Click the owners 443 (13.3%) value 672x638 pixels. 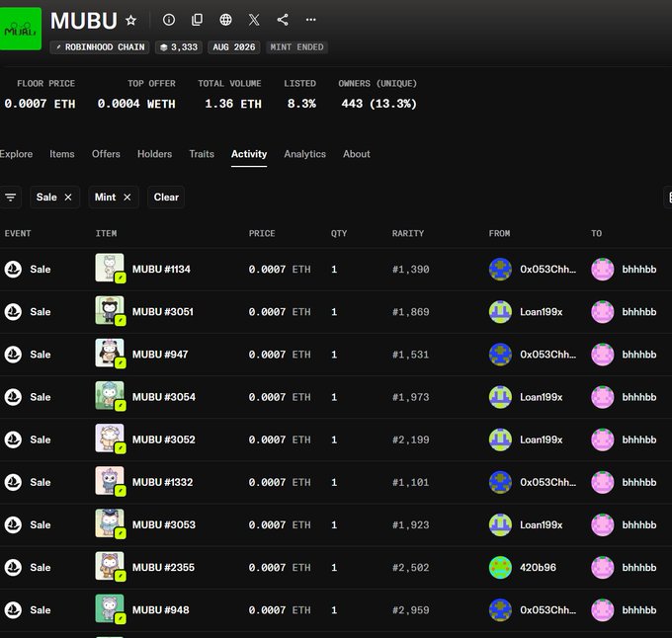(x=378, y=104)
